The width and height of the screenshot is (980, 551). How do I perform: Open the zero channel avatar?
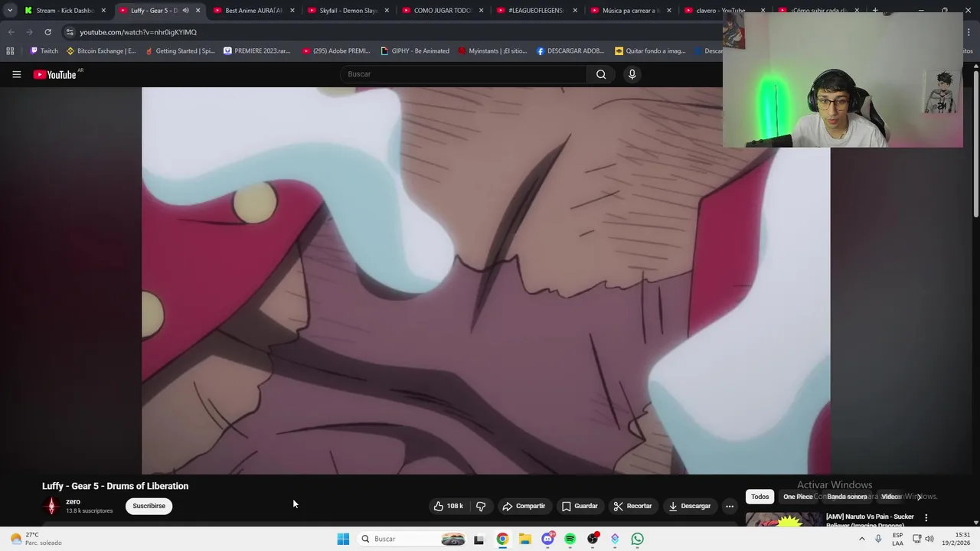coord(51,506)
